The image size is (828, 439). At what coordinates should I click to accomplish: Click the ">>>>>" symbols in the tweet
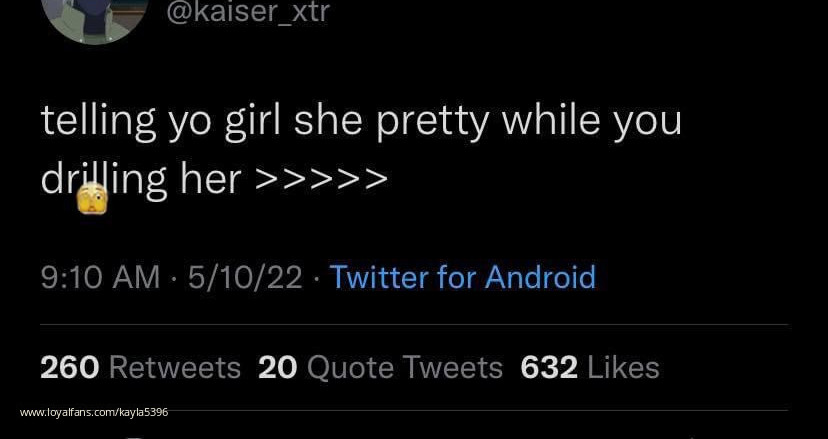click(321, 180)
